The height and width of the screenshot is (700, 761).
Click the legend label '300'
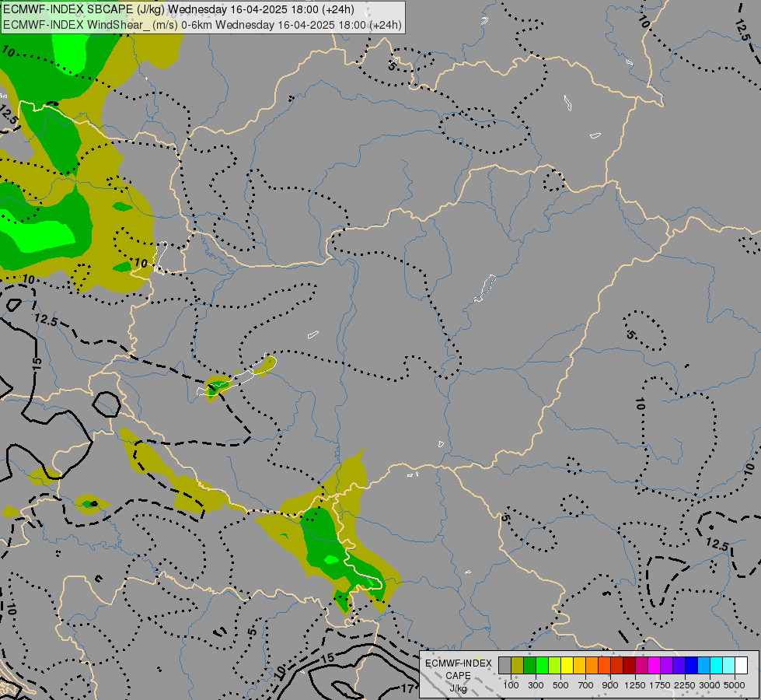point(536,685)
